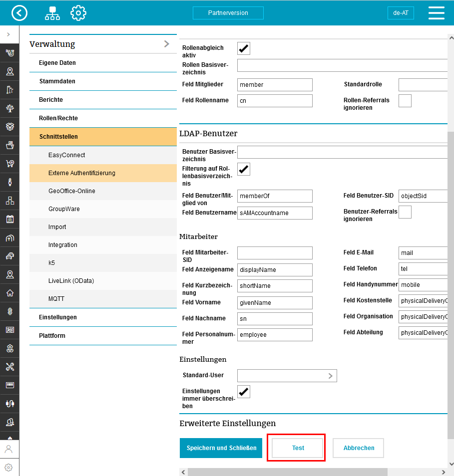Uncheck Filterung auf Rollenbasisverzeichnis checkbox
The height and width of the screenshot is (476, 454).
click(244, 169)
